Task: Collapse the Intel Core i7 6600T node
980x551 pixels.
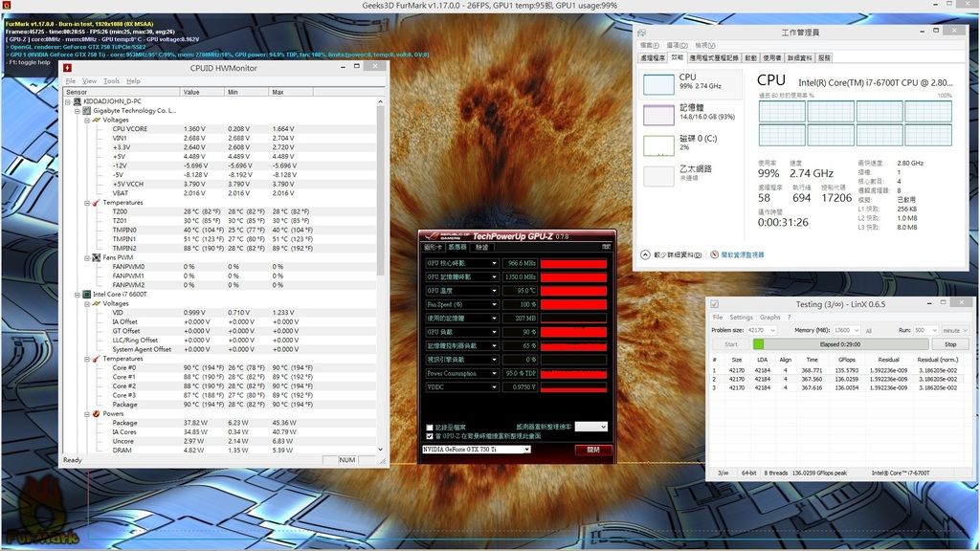Action: [78, 295]
